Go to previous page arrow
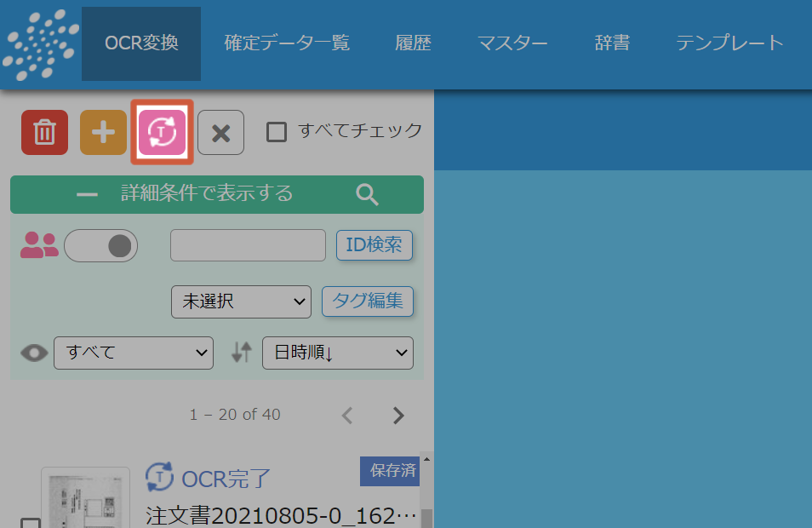 click(347, 415)
